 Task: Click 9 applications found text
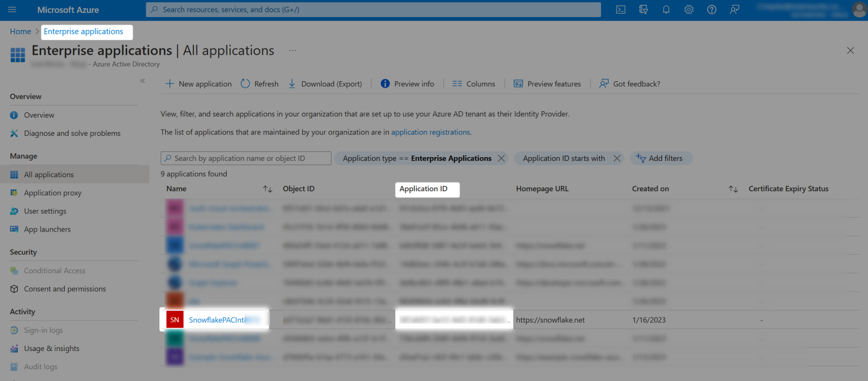(194, 174)
